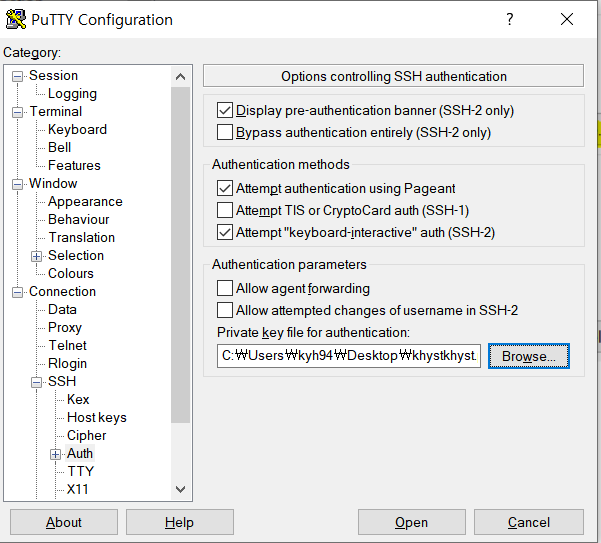Select the Host keys category
Screen dimensions: 601x543
click(97, 418)
